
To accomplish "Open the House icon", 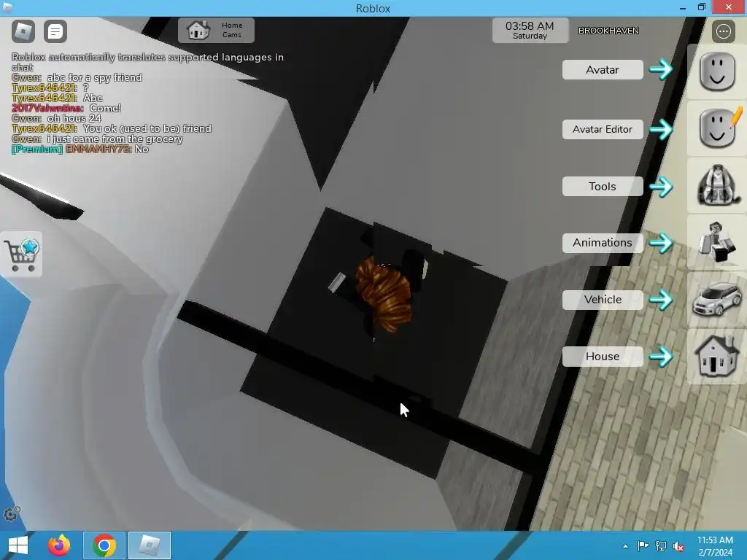I will (716, 356).
